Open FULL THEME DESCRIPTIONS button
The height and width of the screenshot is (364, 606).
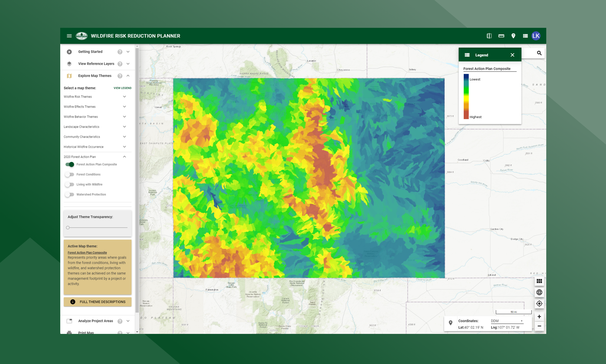point(97,302)
